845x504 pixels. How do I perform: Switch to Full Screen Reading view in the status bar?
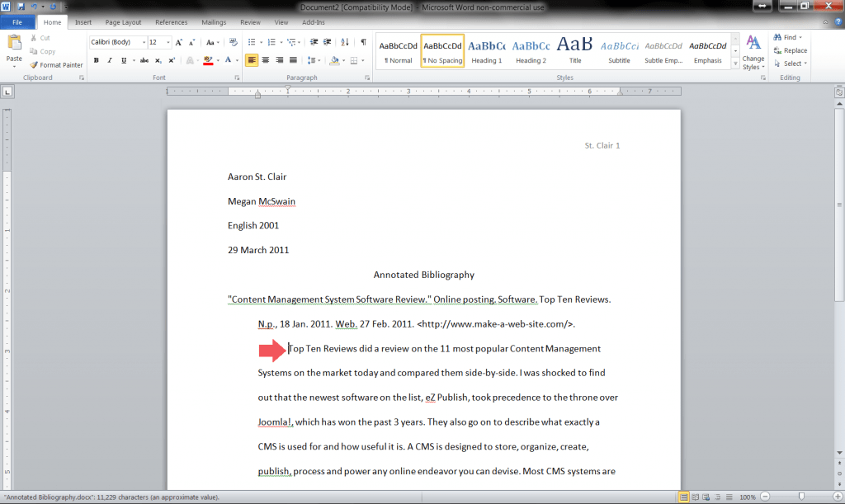pyautogui.click(x=695, y=497)
